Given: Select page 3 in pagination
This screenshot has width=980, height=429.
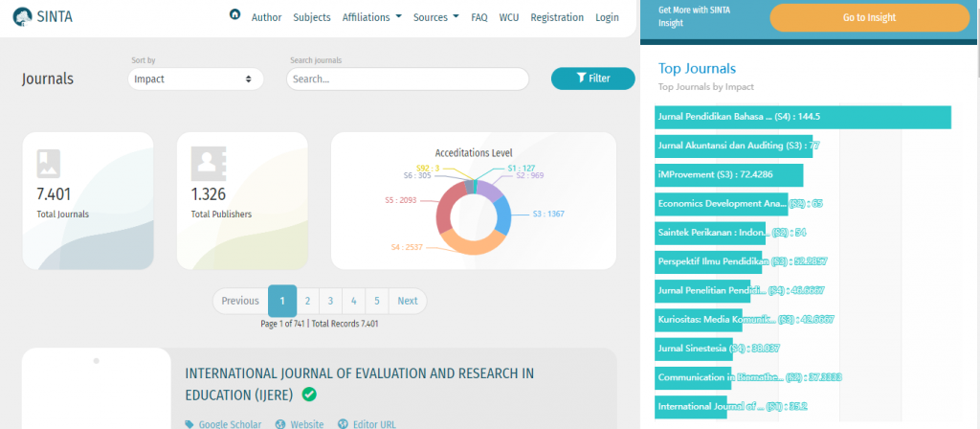Looking at the screenshot, I should pos(330,301).
